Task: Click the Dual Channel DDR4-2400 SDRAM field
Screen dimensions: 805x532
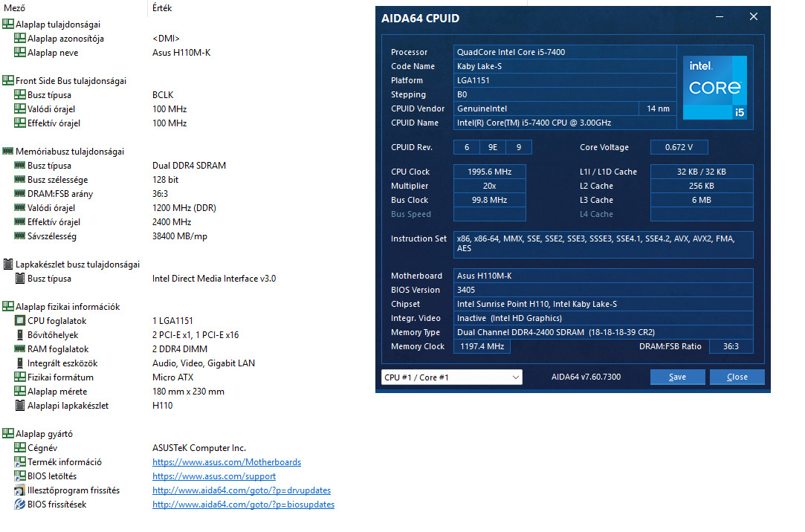Action: point(604,332)
